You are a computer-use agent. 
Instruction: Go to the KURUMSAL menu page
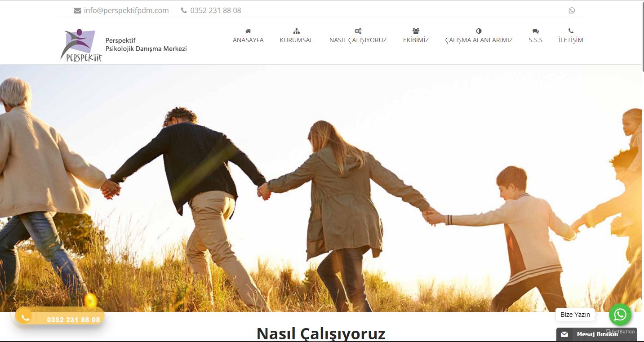click(296, 40)
